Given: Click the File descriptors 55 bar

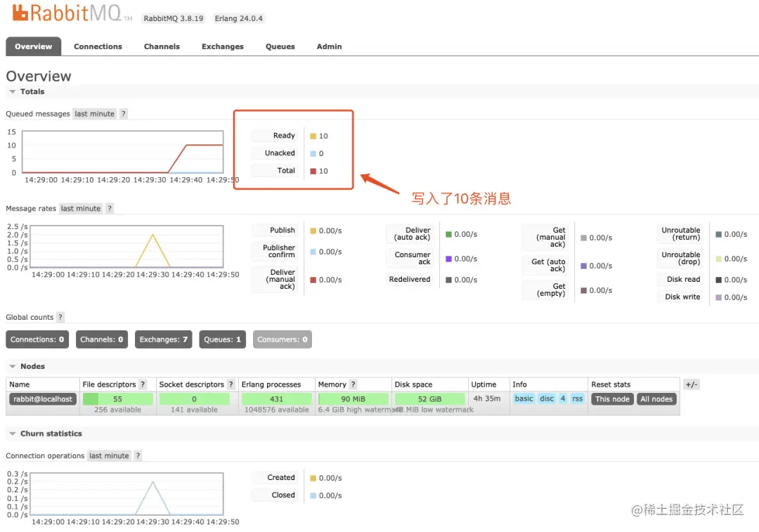Looking at the screenshot, I should (118, 399).
